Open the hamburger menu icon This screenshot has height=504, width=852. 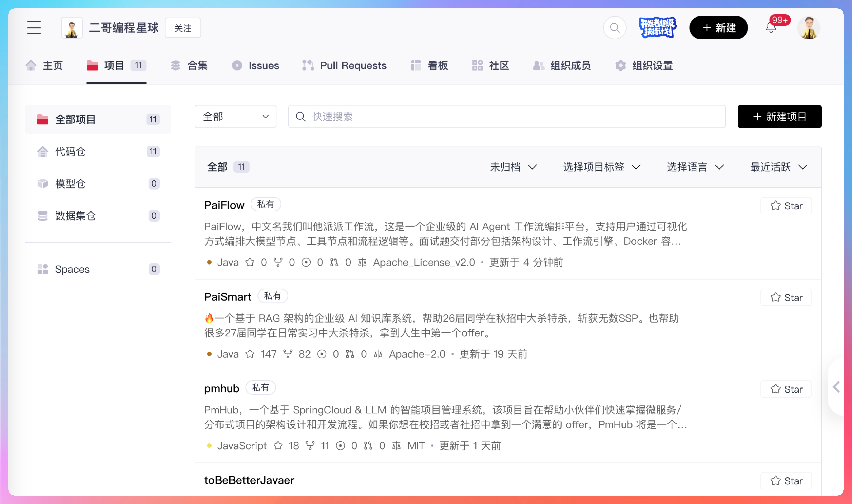[x=34, y=28]
